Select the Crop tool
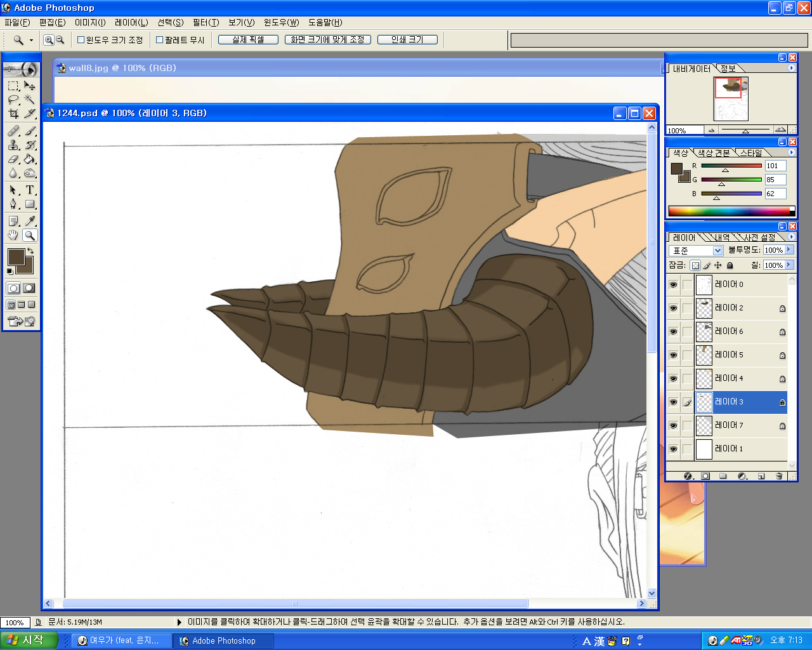Image resolution: width=812 pixels, height=650 pixels. pyautogui.click(x=13, y=114)
